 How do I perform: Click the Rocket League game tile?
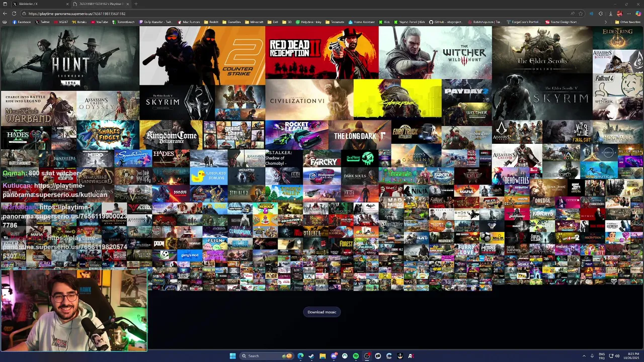coord(296,135)
